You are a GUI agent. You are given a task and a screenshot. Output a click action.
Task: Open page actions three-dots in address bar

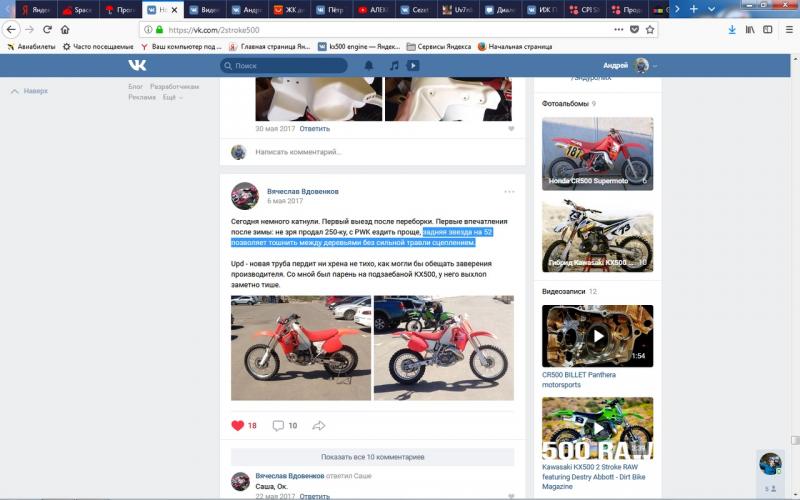click(x=618, y=30)
